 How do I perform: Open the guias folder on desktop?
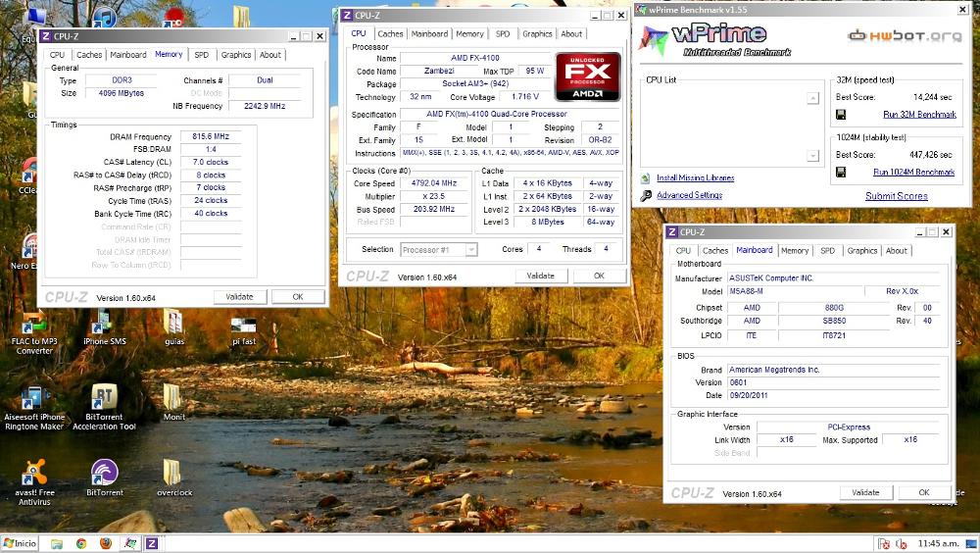click(173, 327)
